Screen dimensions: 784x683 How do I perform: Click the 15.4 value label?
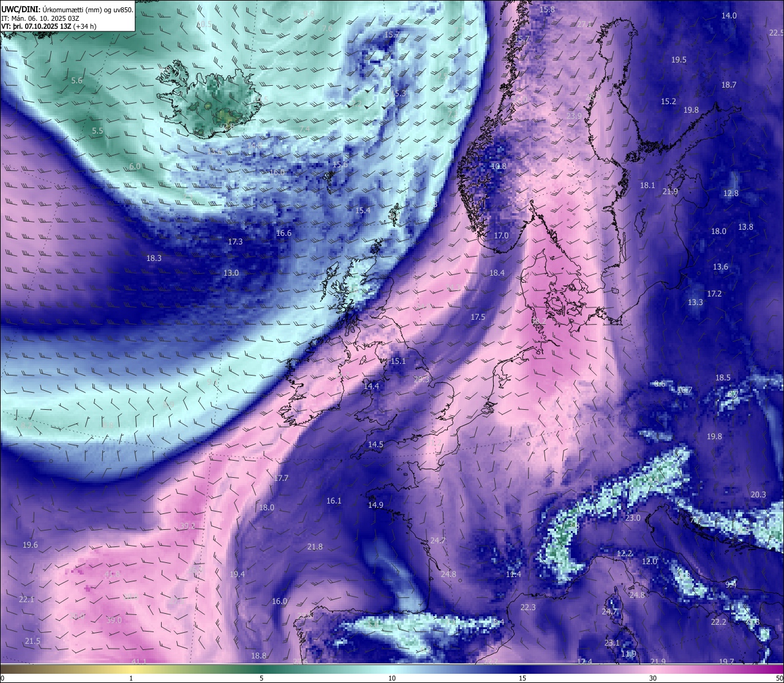tap(363, 210)
